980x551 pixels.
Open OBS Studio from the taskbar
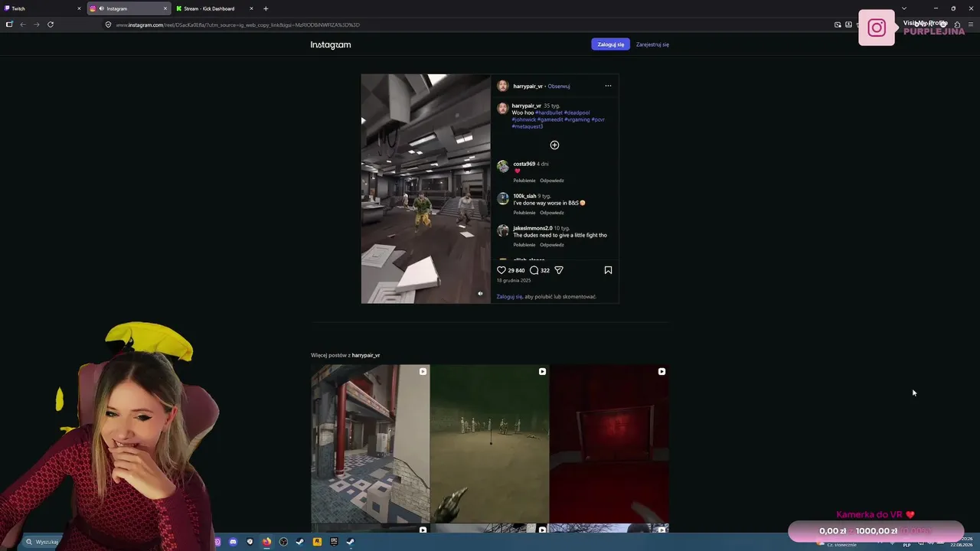coord(283,542)
